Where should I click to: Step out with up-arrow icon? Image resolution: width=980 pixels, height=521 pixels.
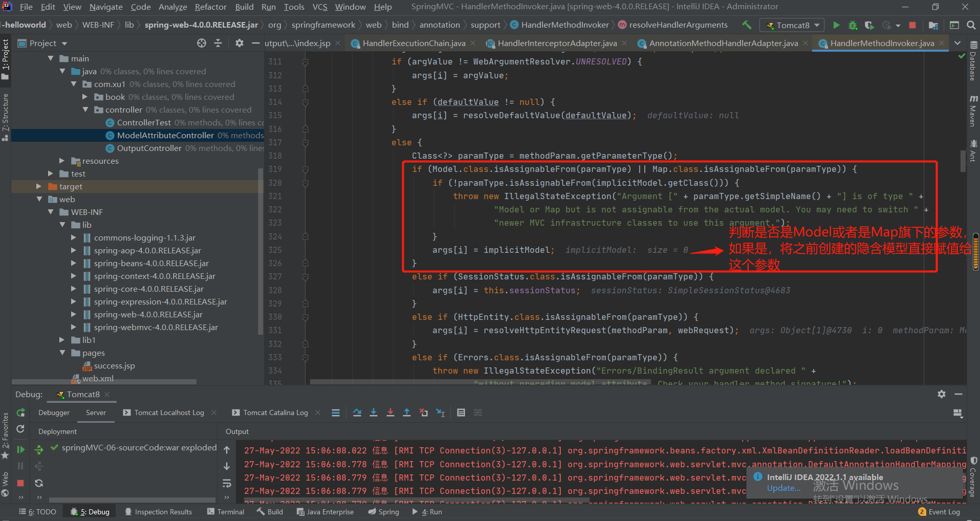tap(407, 413)
